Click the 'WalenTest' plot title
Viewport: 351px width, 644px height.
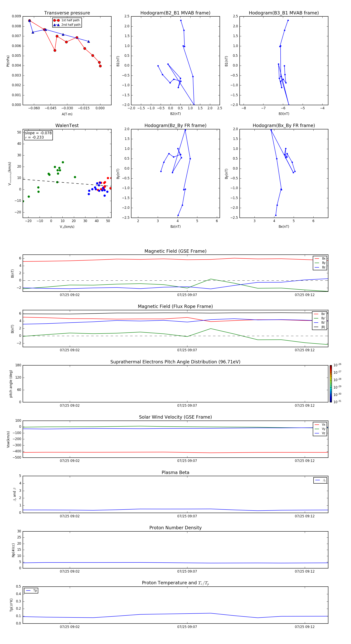[67, 125]
